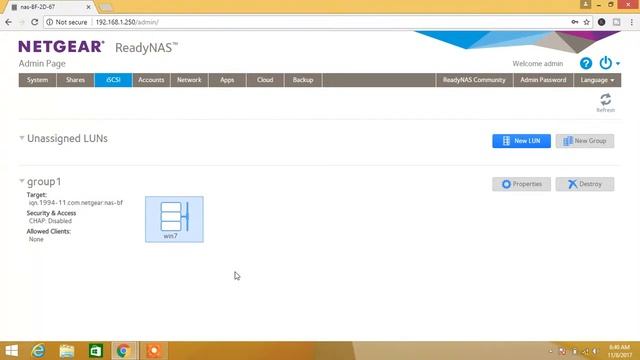Click the 'CHAP: Disabled' text
640x360 pixels.
click(x=50, y=221)
